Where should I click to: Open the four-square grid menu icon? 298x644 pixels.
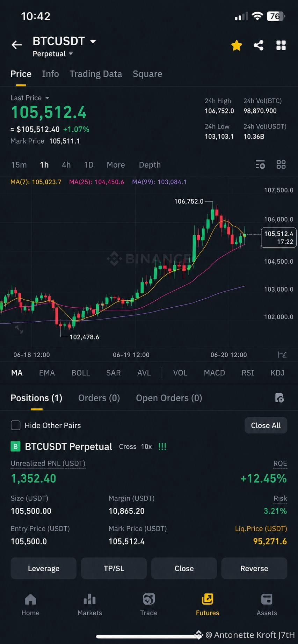(281, 45)
